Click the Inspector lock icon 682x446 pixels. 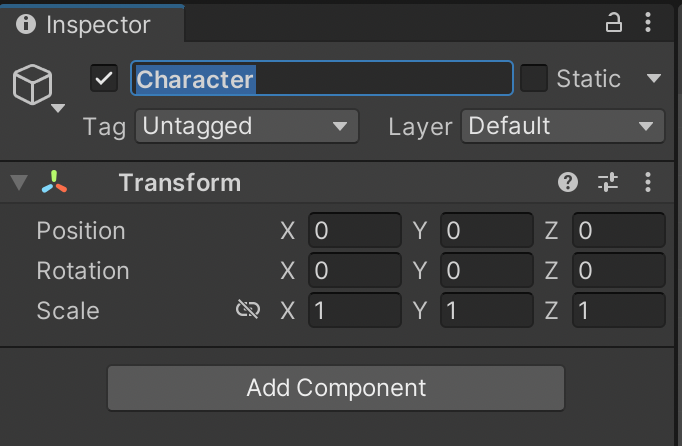[614, 23]
